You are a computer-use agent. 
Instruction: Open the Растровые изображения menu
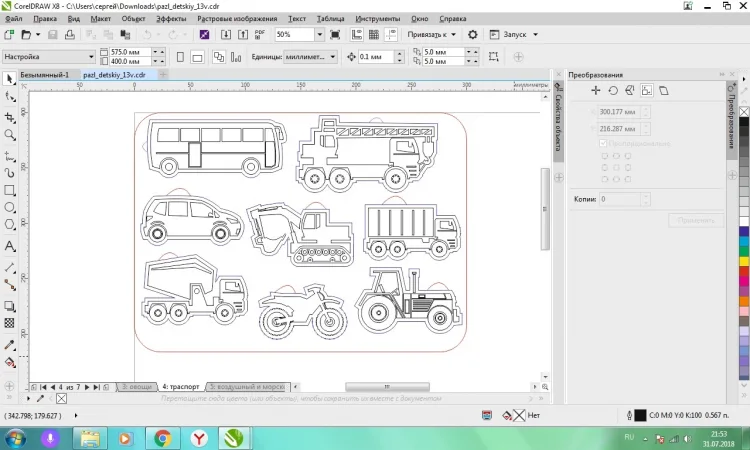coord(237,19)
